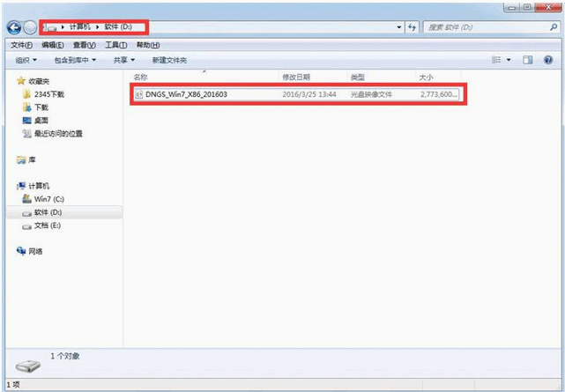The height and width of the screenshot is (392, 565).
Task: Click the 2345下载 folder icon
Action: 26,94
